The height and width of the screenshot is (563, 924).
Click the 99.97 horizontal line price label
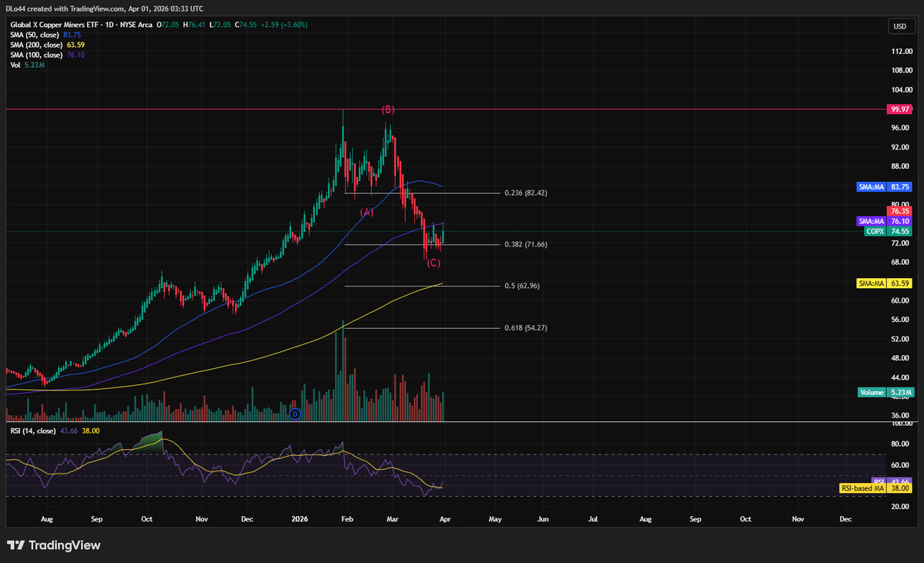click(x=899, y=109)
